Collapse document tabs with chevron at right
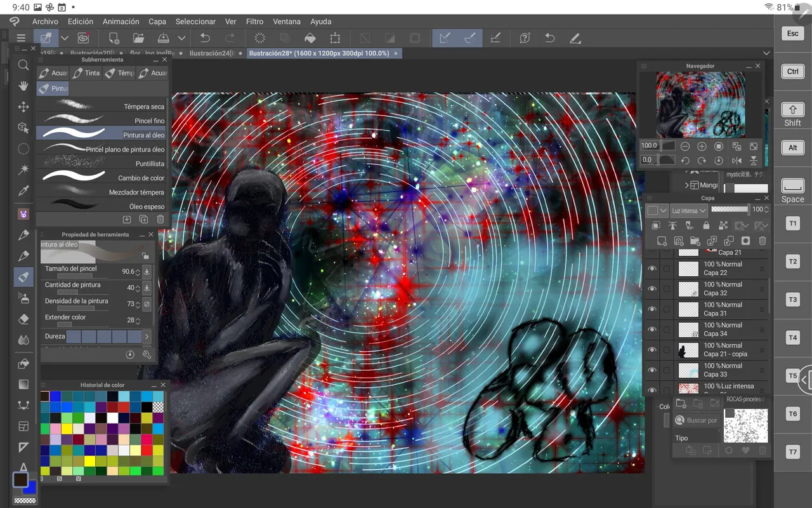The height and width of the screenshot is (508, 812). [x=766, y=53]
